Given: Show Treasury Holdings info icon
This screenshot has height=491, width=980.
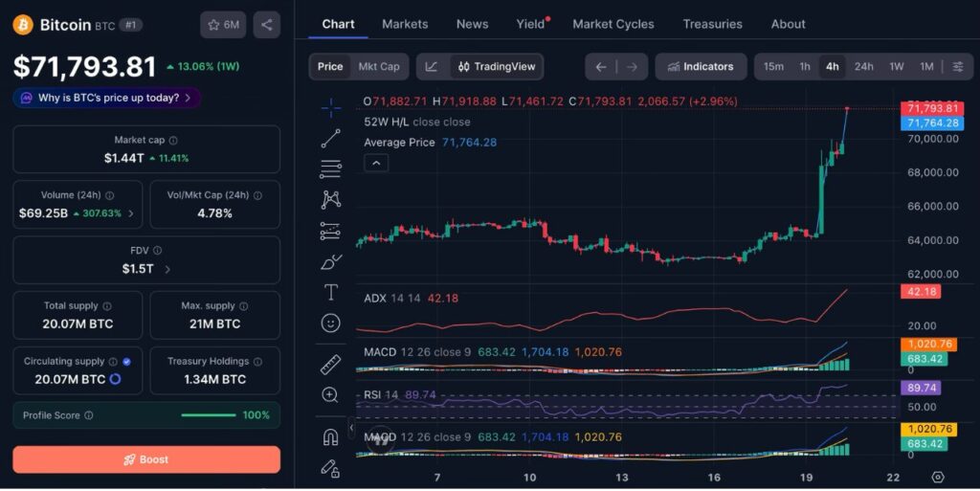Looking at the screenshot, I should [257, 362].
